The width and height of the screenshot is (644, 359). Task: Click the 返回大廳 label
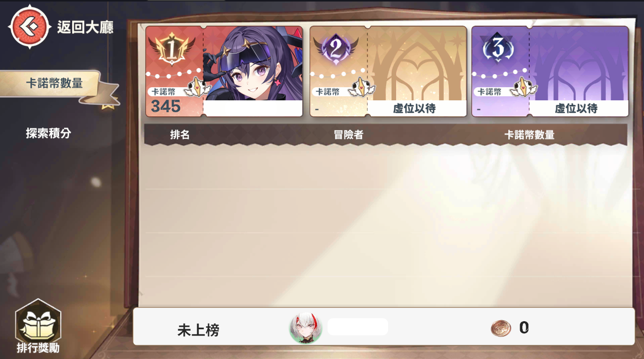click(x=85, y=27)
